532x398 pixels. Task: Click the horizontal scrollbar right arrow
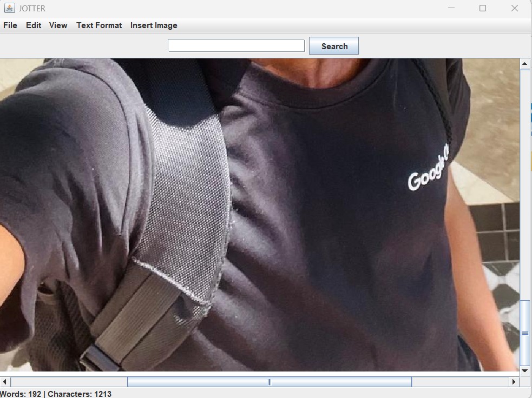pyautogui.click(x=514, y=382)
